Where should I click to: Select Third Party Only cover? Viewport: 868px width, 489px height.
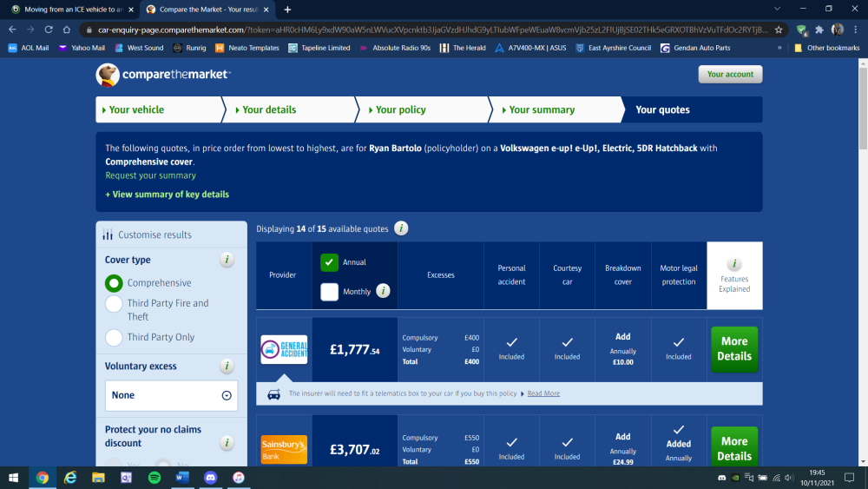pyautogui.click(x=114, y=337)
